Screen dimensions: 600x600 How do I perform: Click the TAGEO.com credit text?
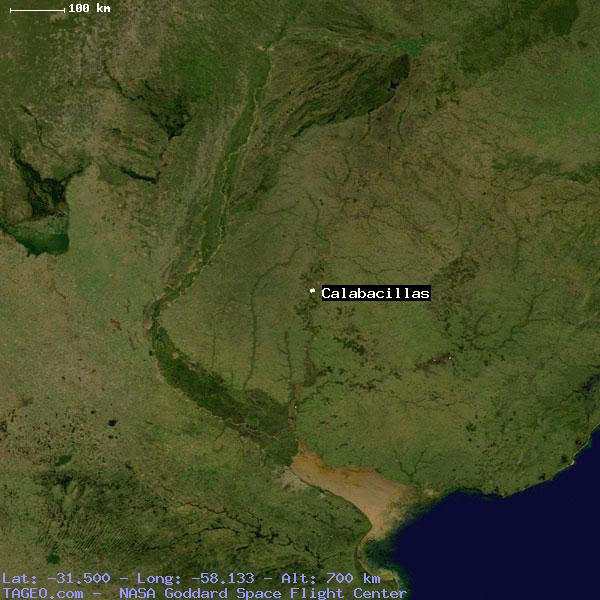pos(42,593)
